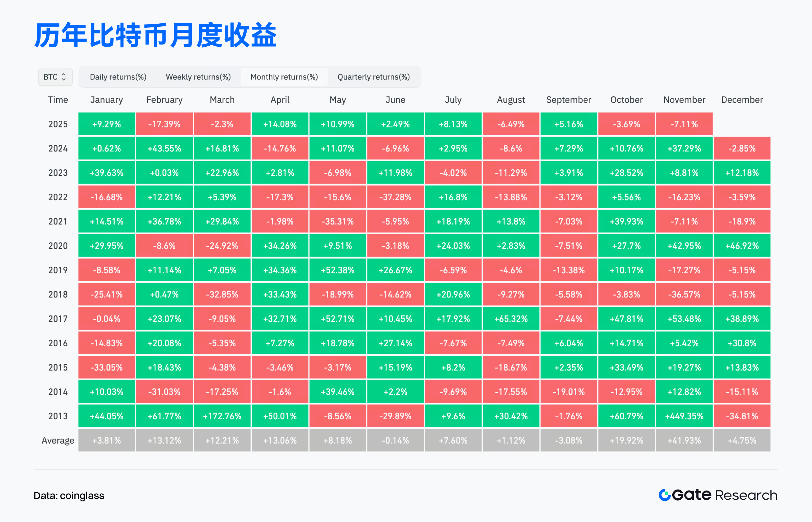Click the +65.32% August 2017 cell
Viewport: 812px width, 522px height.
pyautogui.click(x=511, y=318)
